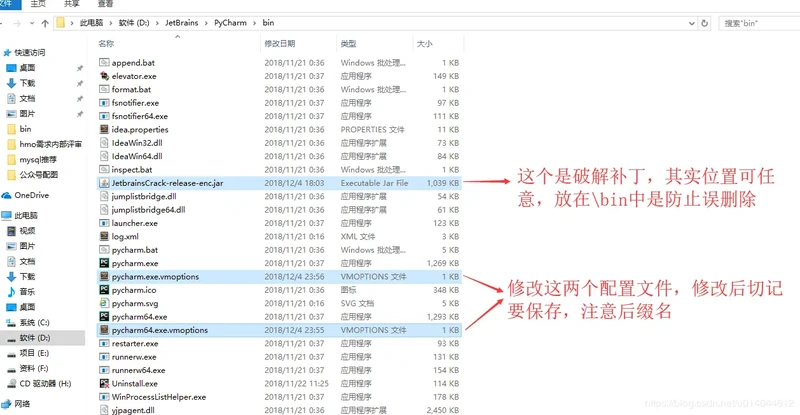
Task: Click the pycharm64.exe application icon
Action: 104,316
